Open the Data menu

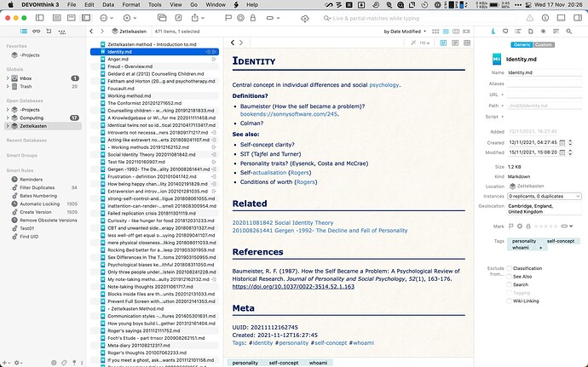point(108,5)
